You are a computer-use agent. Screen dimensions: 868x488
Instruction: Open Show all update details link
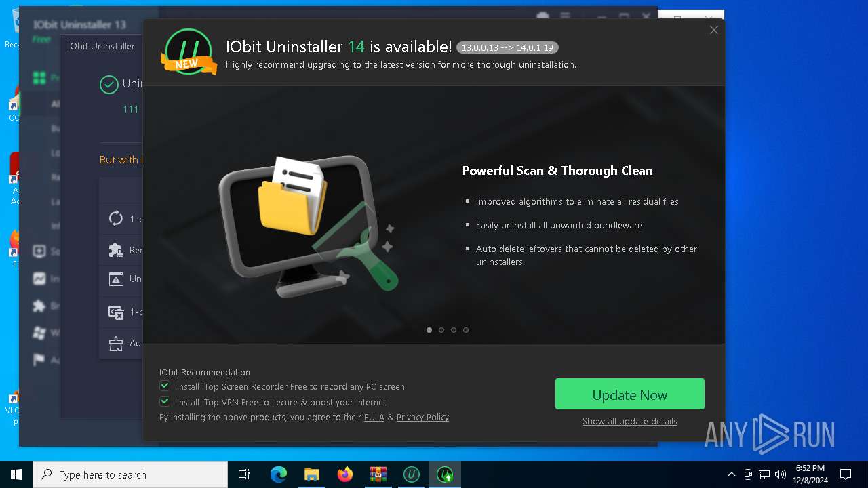point(629,421)
